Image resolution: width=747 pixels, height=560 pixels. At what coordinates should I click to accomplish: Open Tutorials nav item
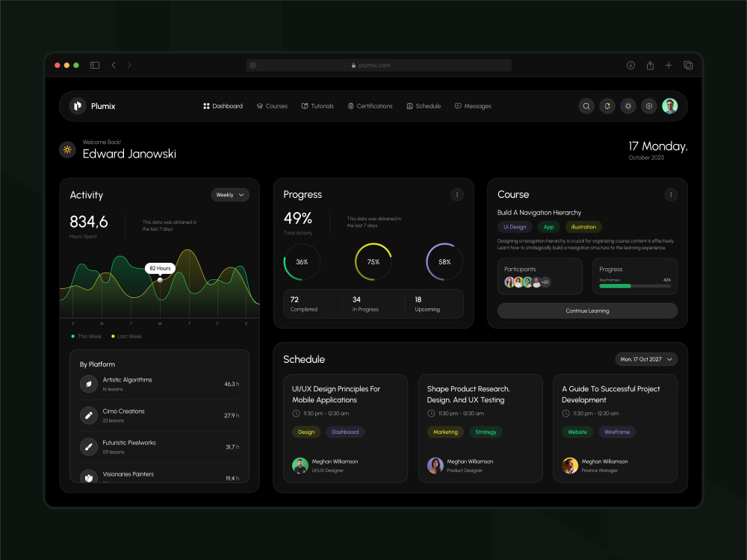point(317,106)
